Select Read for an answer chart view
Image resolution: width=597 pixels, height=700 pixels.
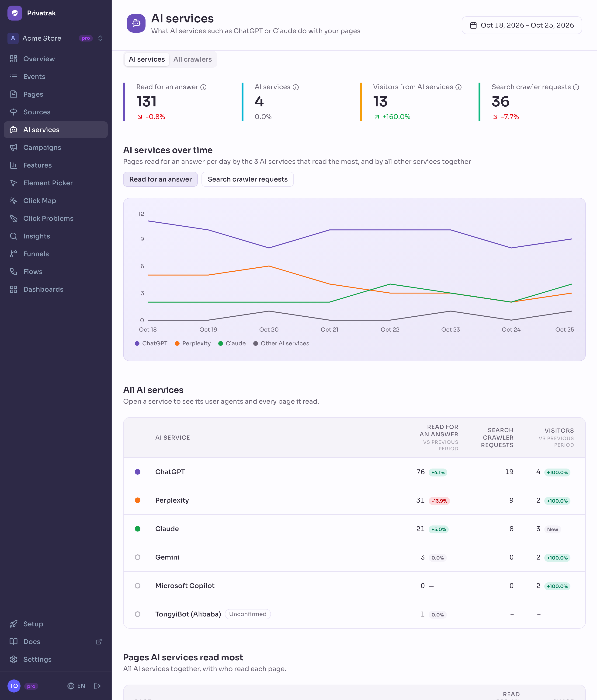tap(160, 179)
